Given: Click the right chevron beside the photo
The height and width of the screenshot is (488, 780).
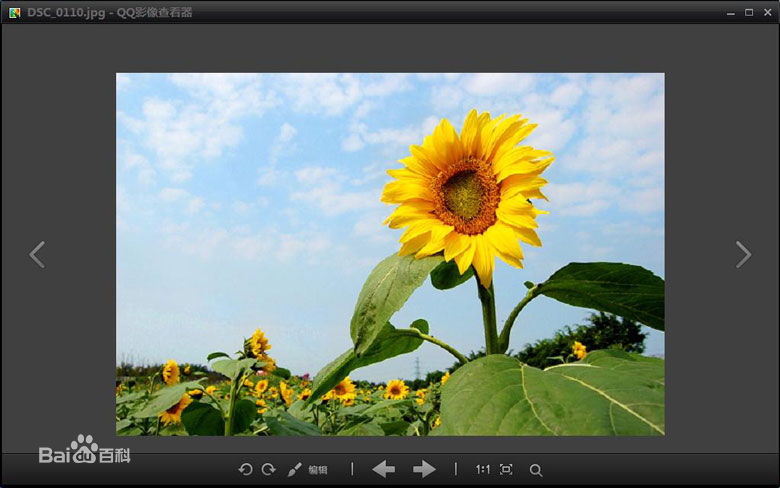Looking at the screenshot, I should pyautogui.click(x=743, y=254).
